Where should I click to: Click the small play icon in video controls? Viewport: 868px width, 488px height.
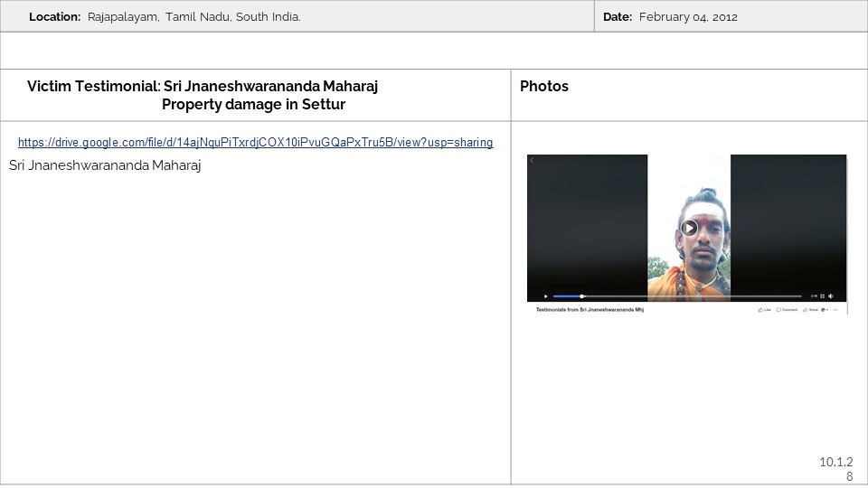pyautogui.click(x=546, y=296)
